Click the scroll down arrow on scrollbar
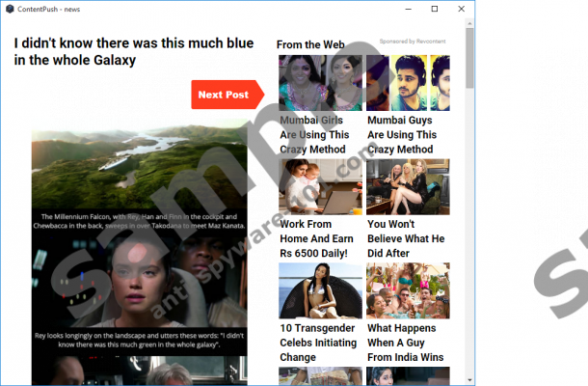This screenshot has width=588, height=386. click(x=469, y=379)
